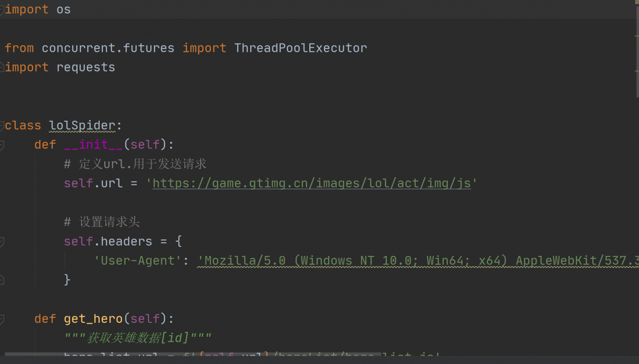Click the fold marker beside 'import requests'

[x=1, y=67]
